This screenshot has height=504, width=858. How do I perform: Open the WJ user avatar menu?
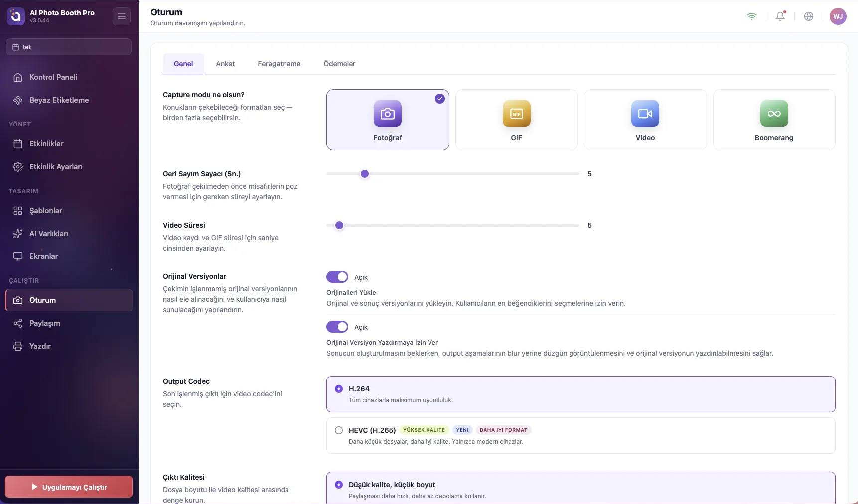pyautogui.click(x=838, y=16)
